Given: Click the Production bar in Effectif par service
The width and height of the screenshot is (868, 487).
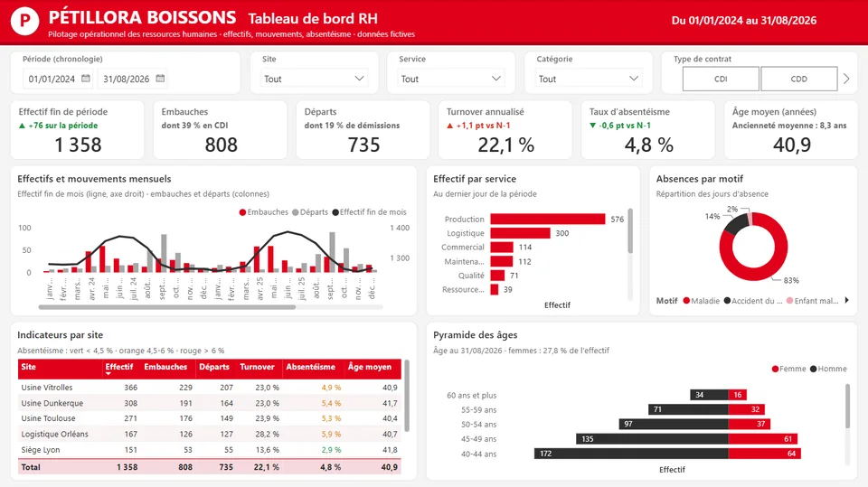Looking at the screenshot, I should pyautogui.click(x=548, y=220).
